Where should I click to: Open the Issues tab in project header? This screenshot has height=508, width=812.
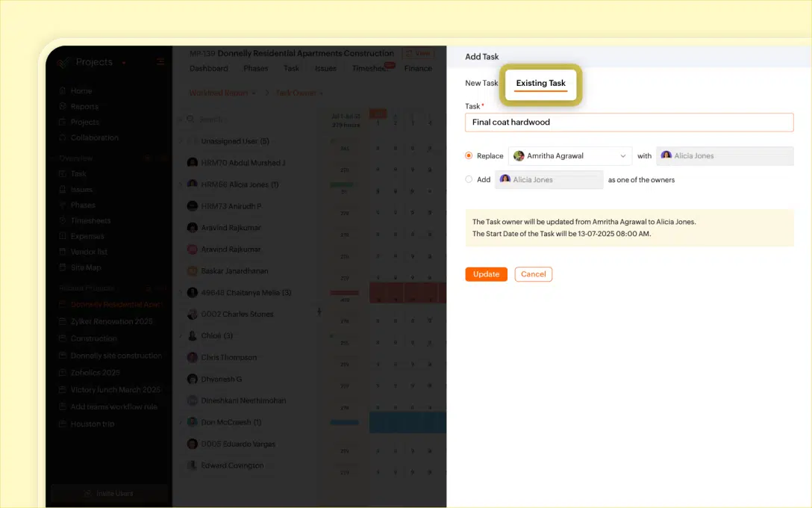coord(325,69)
